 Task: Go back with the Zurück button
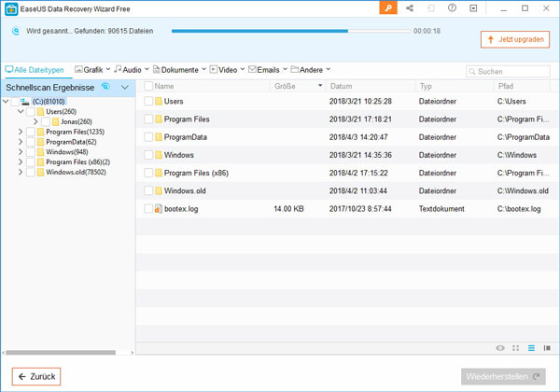click(36, 376)
